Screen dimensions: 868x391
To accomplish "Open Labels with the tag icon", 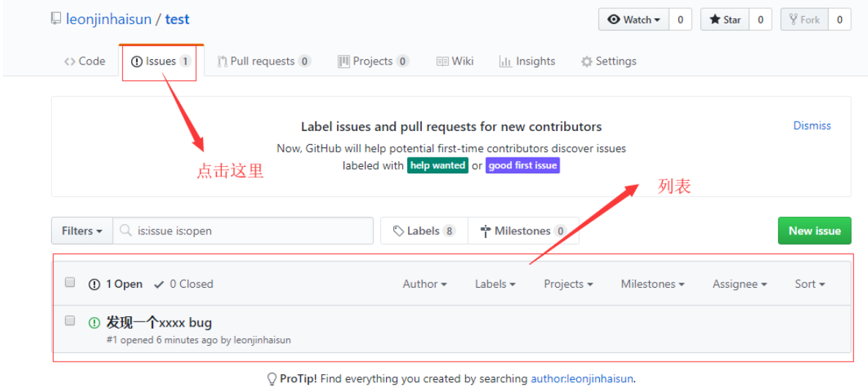I will coord(398,231).
